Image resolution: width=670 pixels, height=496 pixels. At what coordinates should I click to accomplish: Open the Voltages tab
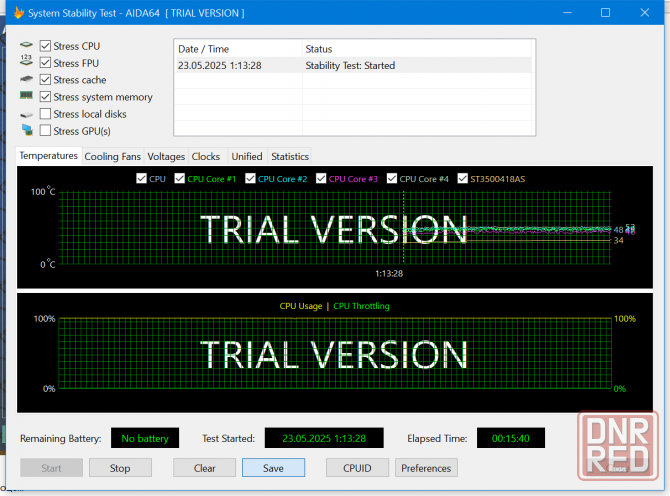point(166,157)
